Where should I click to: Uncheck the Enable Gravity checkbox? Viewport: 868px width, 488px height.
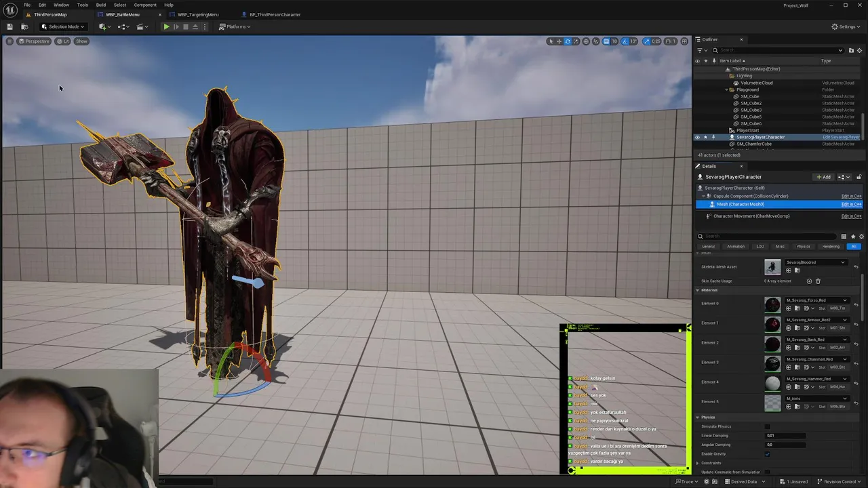click(768, 453)
